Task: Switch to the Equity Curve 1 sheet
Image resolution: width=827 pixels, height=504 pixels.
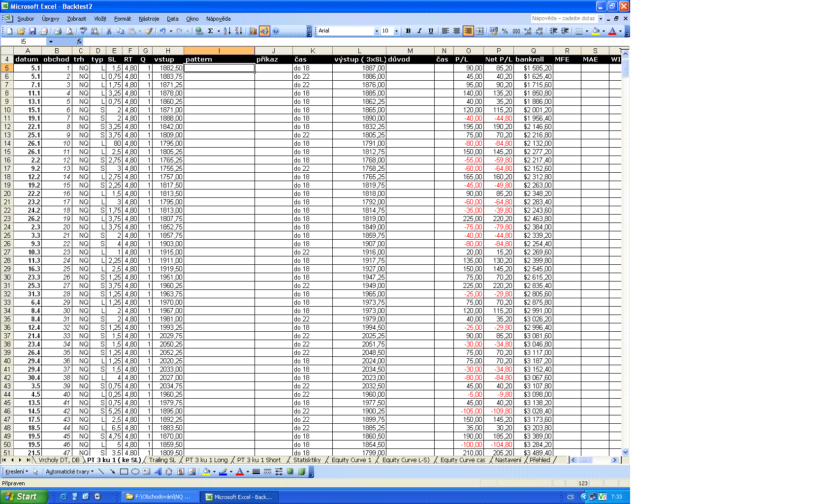Action: pos(351,460)
